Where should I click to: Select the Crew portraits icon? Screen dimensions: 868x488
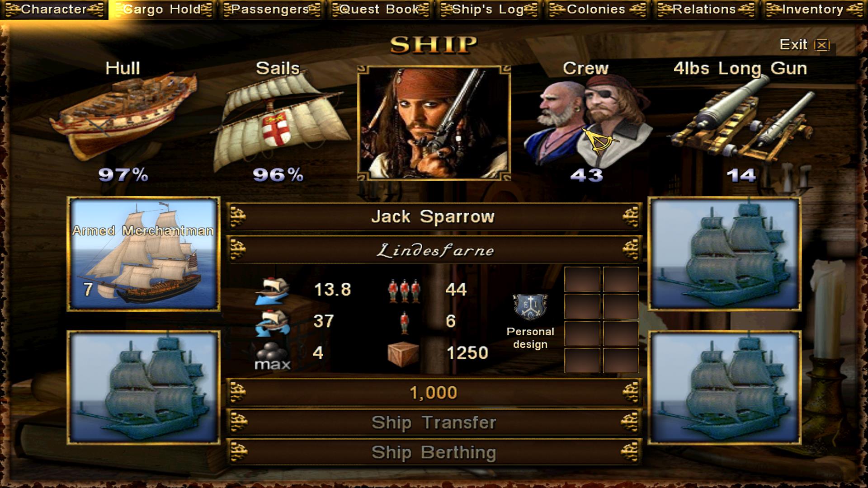pyautogui.click(x=587, y=120)
